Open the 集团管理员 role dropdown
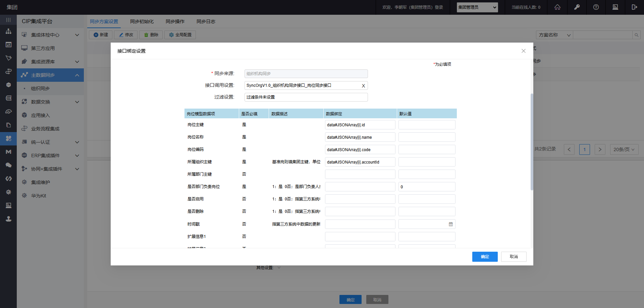Screen dimensions: 644x308 (x=477, y=7)
